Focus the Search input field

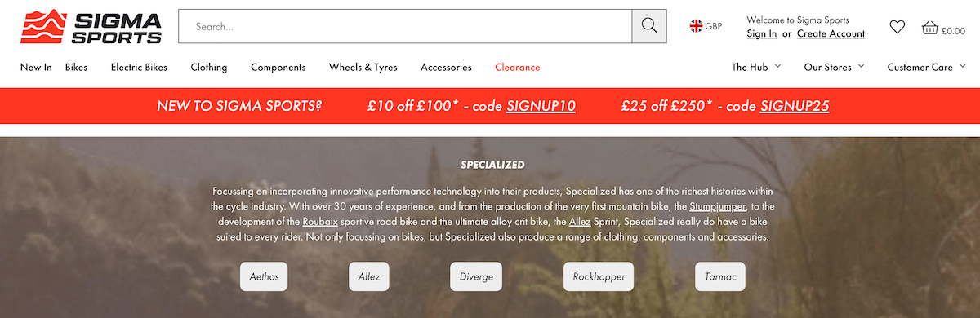[x=405, y=26]
